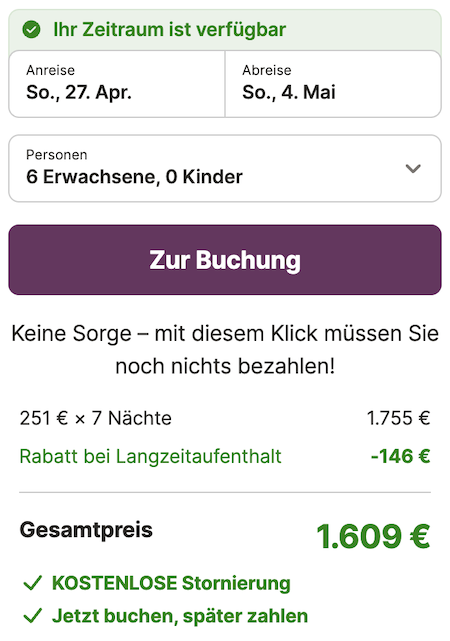The width and height of the screenshot is (450, 641).
Task: Open the Anreise date field
Action: [117, 84]
